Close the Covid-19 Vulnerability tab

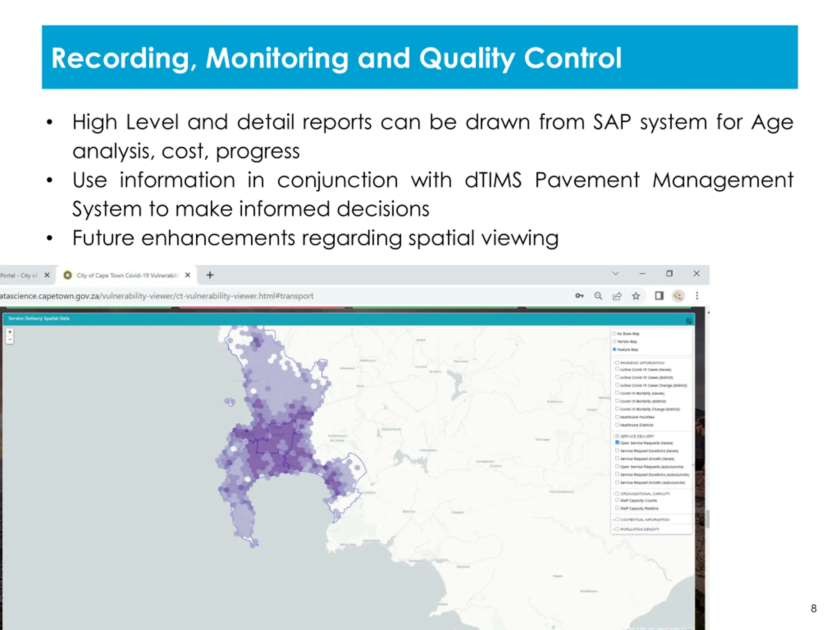click(x=188, y=275)
